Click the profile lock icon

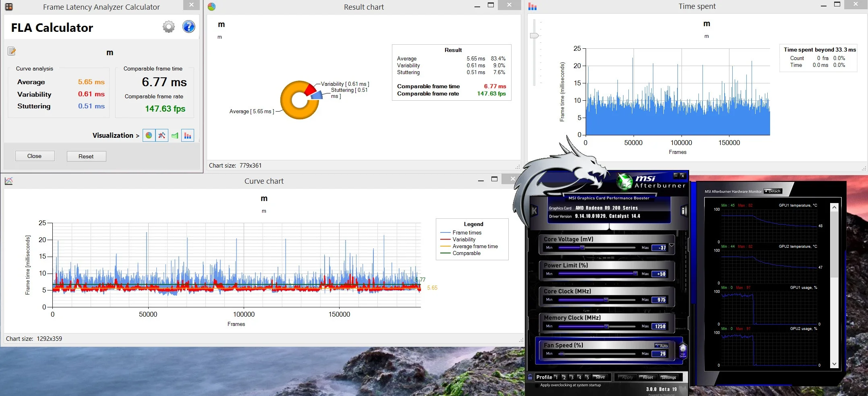click(x=530, y=377)
